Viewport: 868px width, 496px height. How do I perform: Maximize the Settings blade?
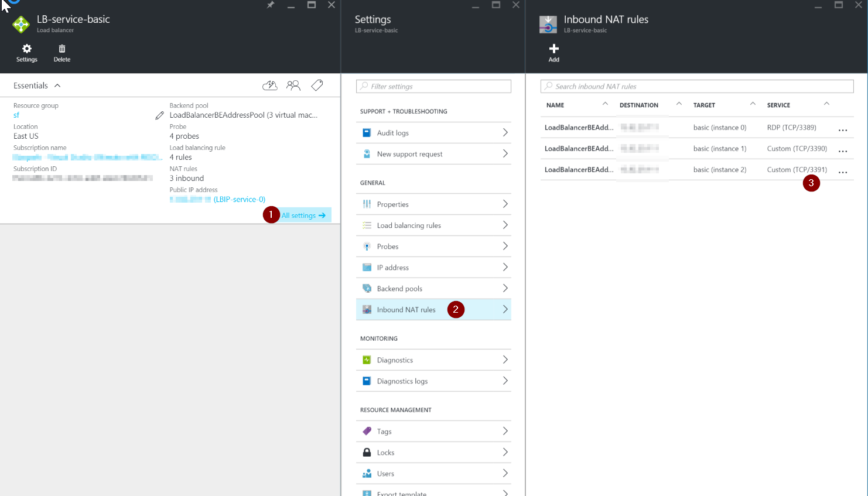(496, 5)
